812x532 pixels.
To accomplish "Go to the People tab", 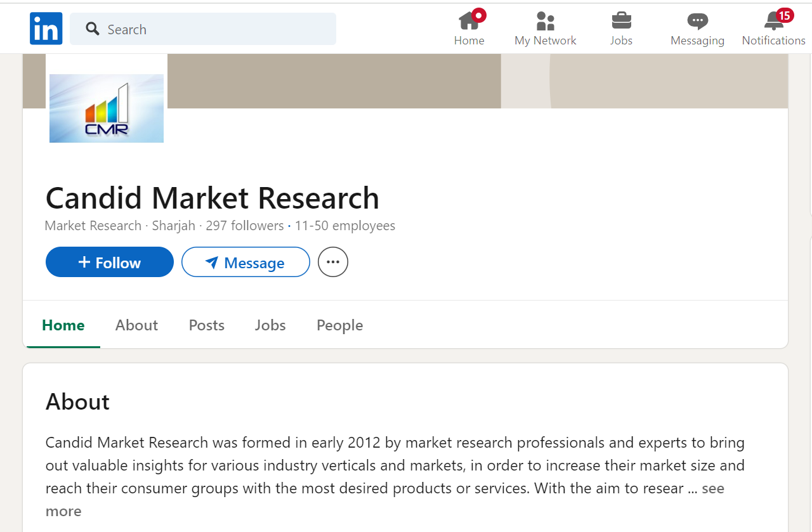I will point(340,325).
